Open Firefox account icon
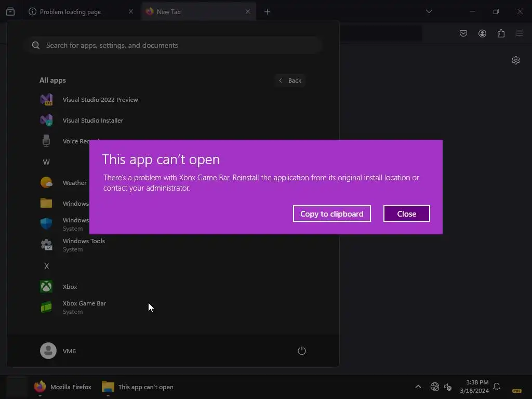Image resolution: width=532 pixels, height=399 pixels. [482, 33]
